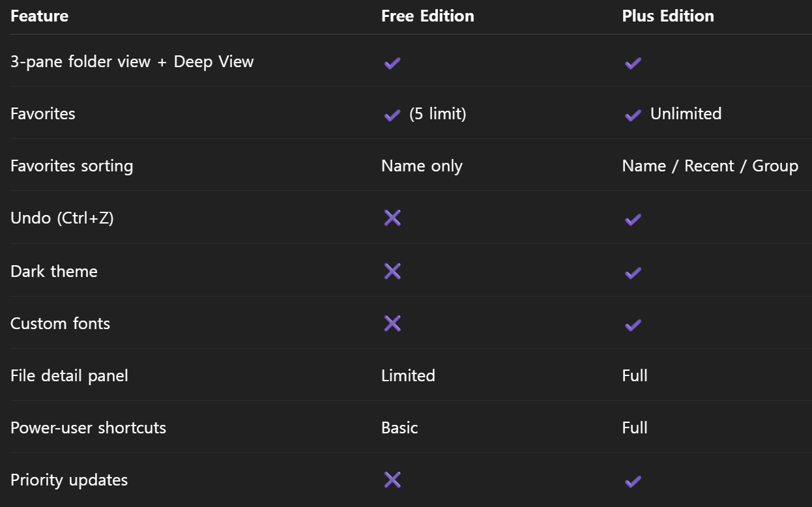812x507 pixels.
Task: Click the "Favorites sorting" row label
Action: [x=72, y=166]
